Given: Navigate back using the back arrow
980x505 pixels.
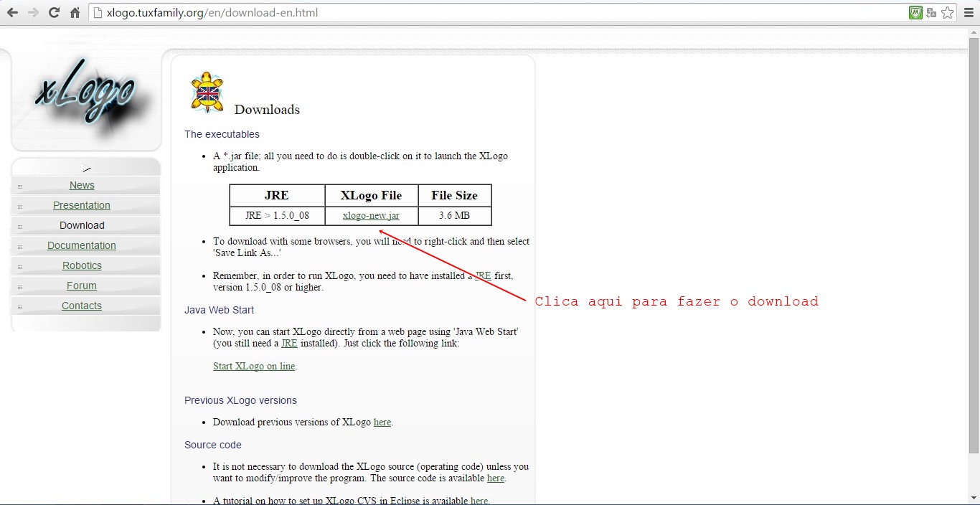Looking at the screenshot, I should click(x=12, y=12).
